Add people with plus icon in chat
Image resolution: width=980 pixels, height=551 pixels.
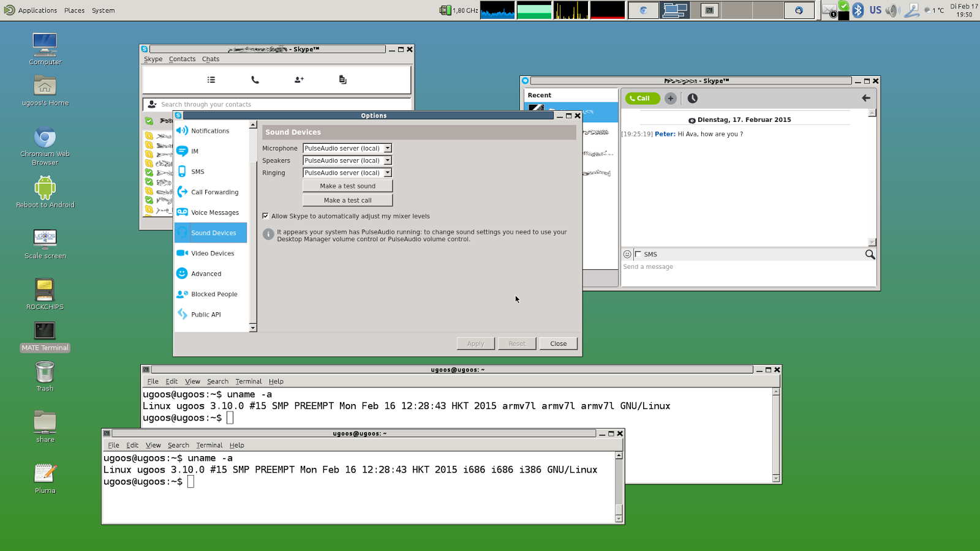(671, 98)
